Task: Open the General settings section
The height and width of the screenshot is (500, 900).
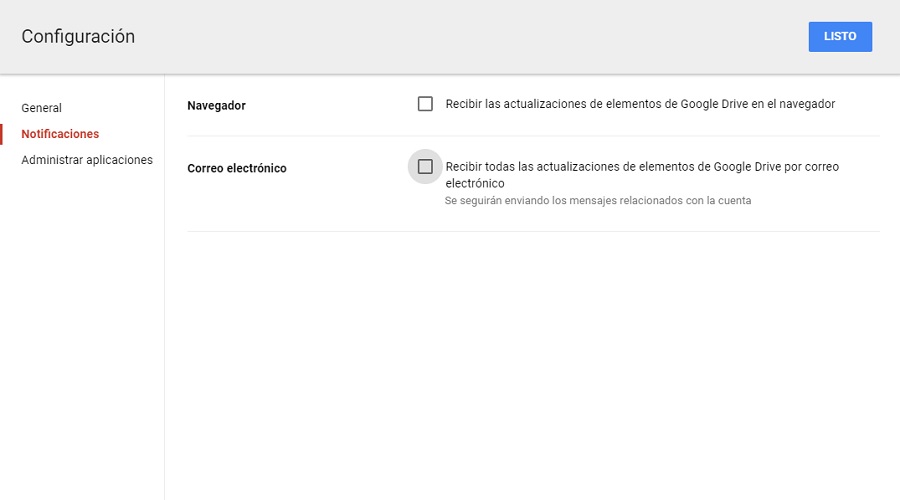Action: point(42,108)
